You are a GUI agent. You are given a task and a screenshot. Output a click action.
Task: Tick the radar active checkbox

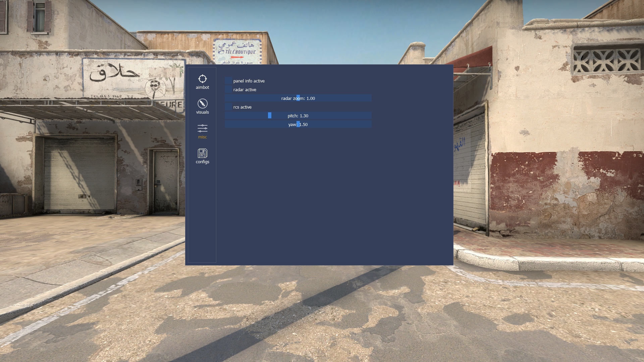click(x=228, y=89)
